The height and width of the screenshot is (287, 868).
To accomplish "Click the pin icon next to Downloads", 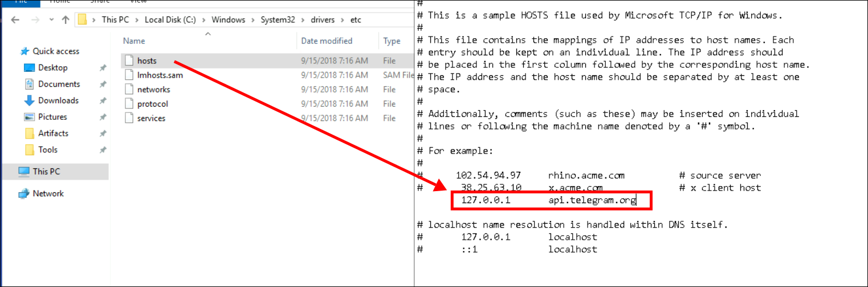I will coord(103,101).
